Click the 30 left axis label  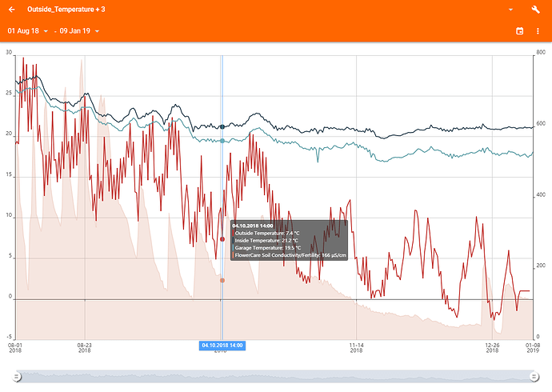[9, 53]
